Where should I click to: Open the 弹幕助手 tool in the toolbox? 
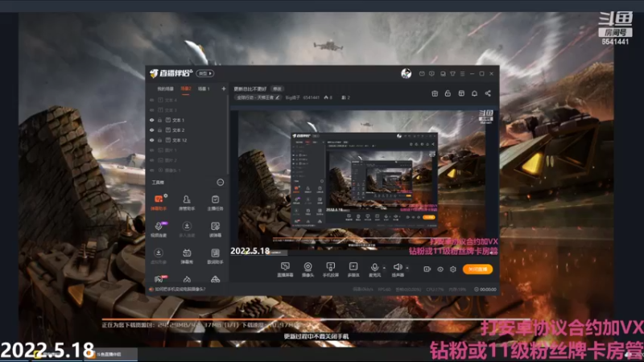tap(159, 203)
